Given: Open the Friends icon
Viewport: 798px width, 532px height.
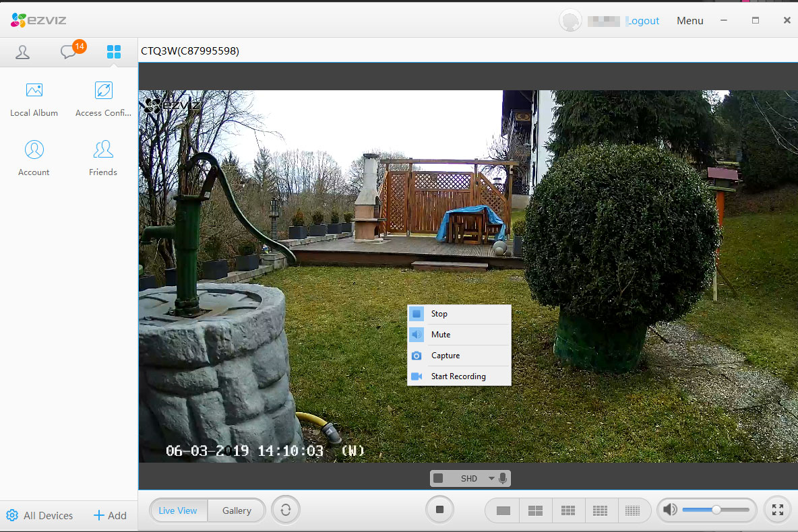Looking at the screenshot, I should [103, 150].
